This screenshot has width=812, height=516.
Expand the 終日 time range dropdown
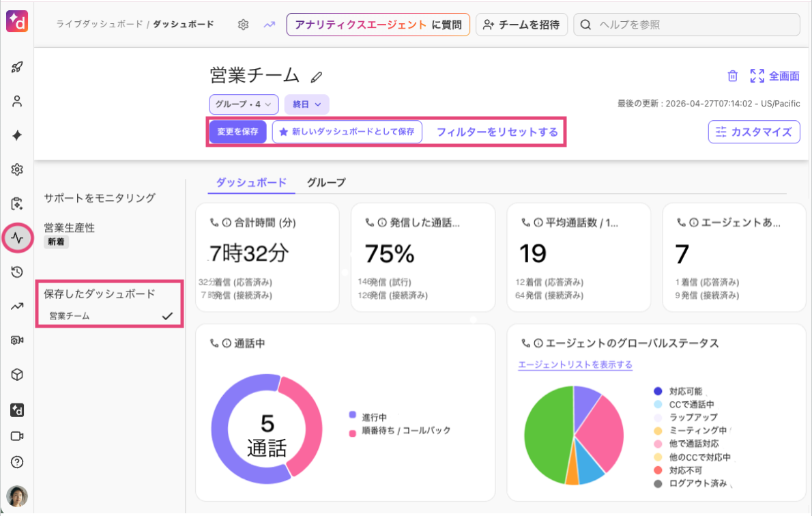pyautogui.click(x=306, y=104)
